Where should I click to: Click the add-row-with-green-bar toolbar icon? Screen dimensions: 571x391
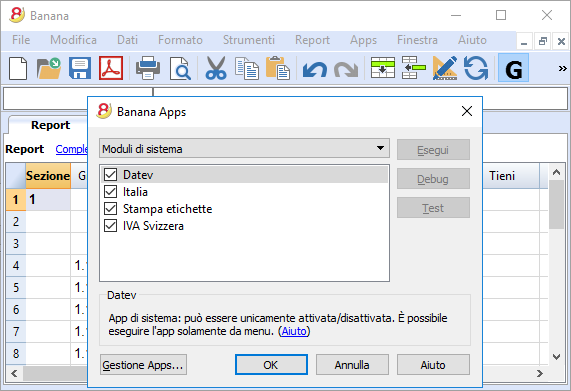click(x=414, y=68)
